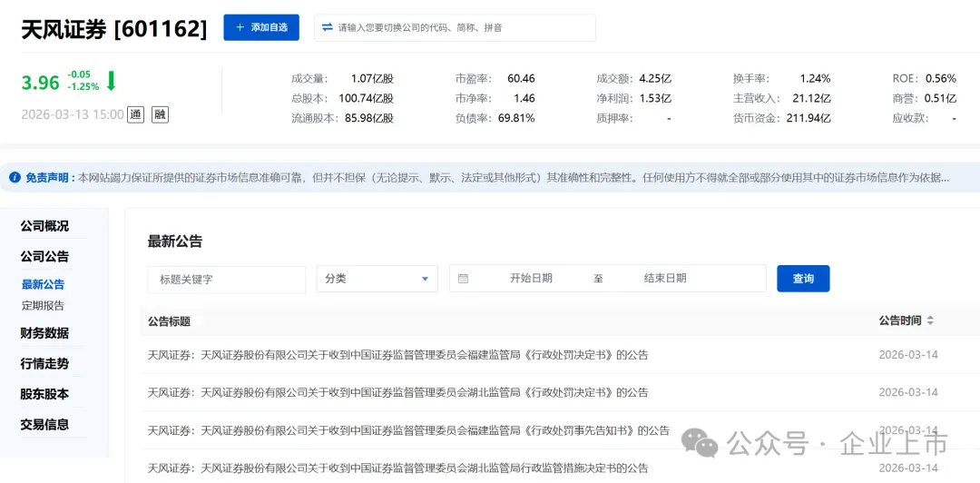Viewport: 980px width, 483px height.
Task: Open 股东股本 in the sidebar
Action: click(x=44, y=394)
